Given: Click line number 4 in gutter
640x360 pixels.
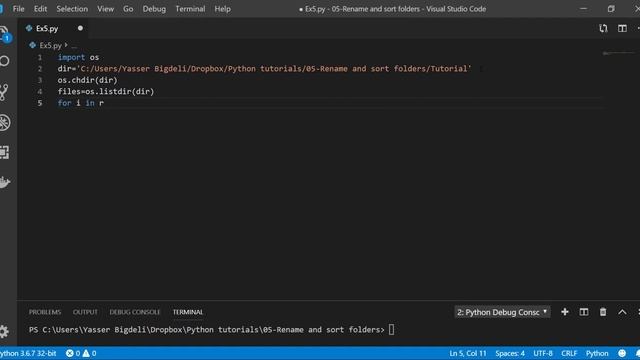Looking at the screenshot, I should coord(40,91).
